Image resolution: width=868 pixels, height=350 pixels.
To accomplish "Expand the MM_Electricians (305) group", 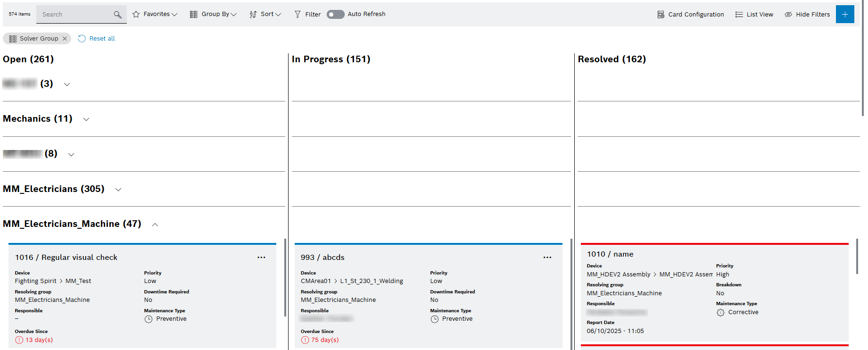I will (118, 190).
